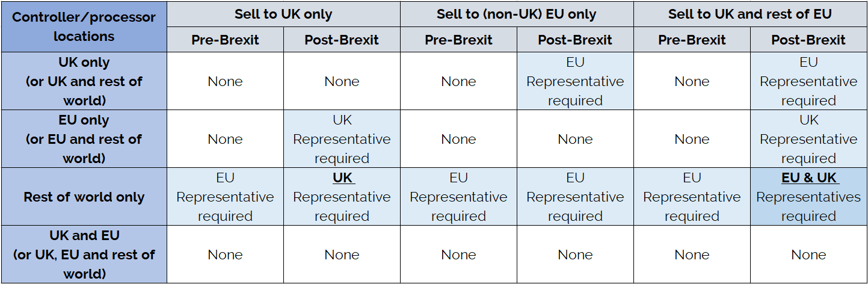The image size is (868, 284).
Task: Click 'UK Representative required' in EU only row, last column
Action: [808, 139]
